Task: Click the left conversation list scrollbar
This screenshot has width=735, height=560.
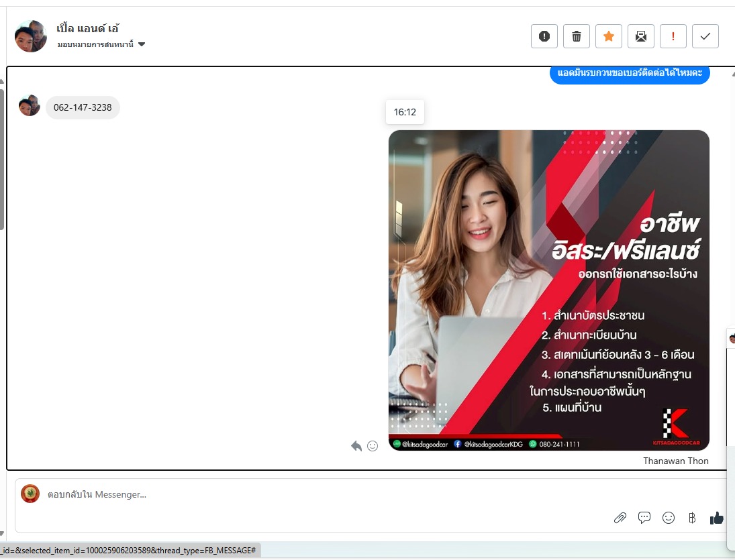Action: pyautogui.click(x=2, y=159)
